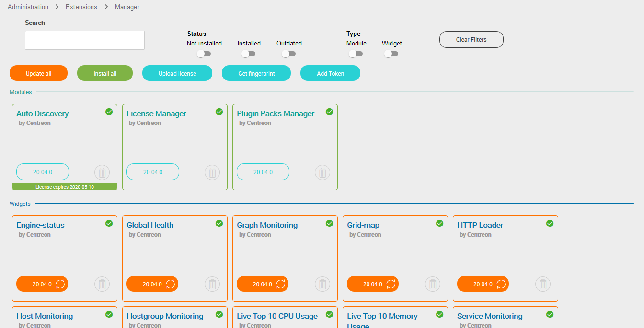Click the Install all button

tap(105, 73)
